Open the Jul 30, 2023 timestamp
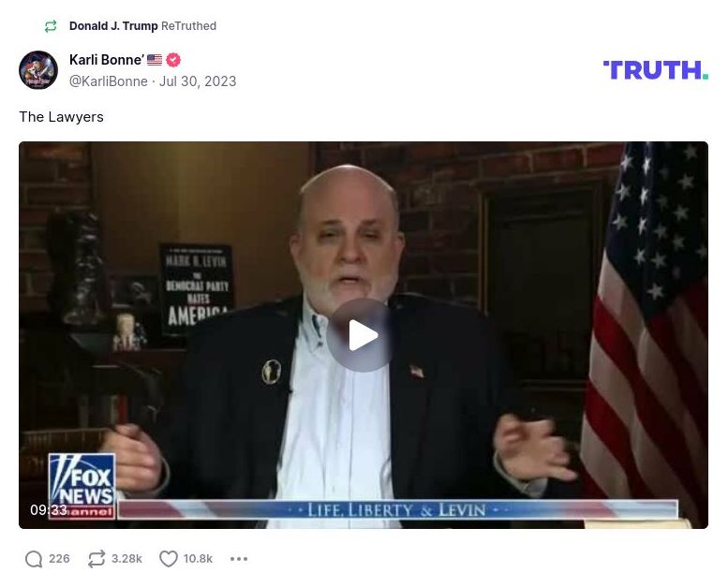 (198, 81)
